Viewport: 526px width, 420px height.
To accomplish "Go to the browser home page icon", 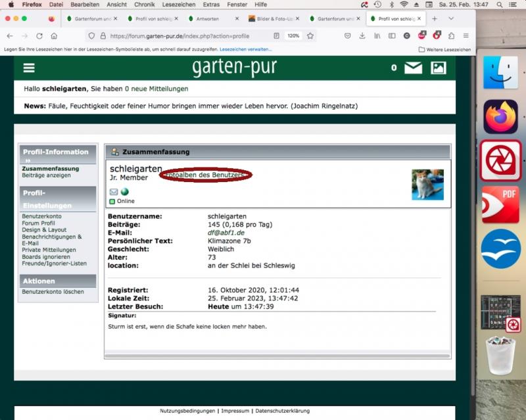I will 55,36.
